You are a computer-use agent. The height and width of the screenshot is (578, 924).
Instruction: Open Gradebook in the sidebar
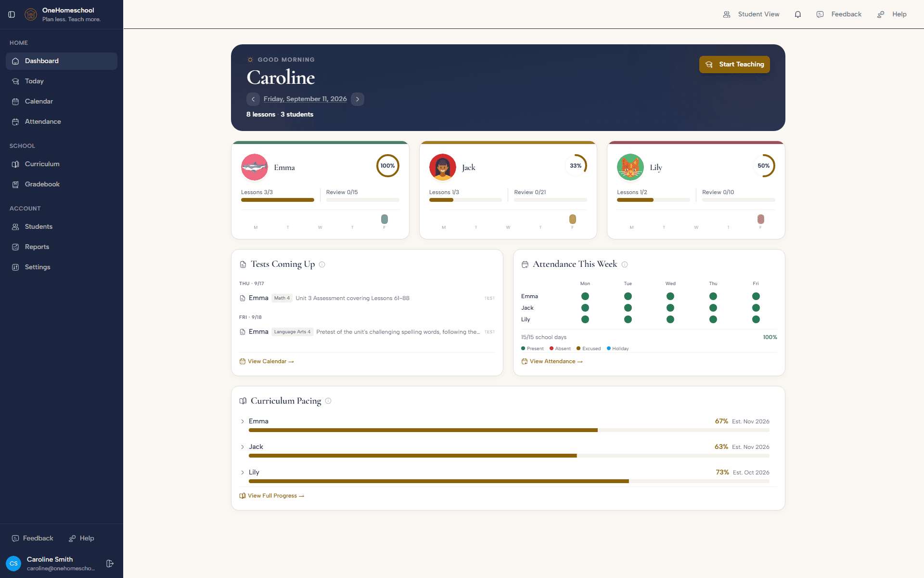click(x=62, y=184)
